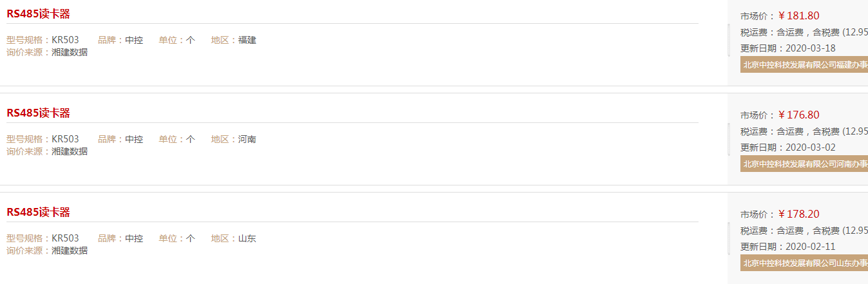The image size is (868, 284).
Task: Open the RS485读卡器 listing for 河南
Action: point(38,113)
